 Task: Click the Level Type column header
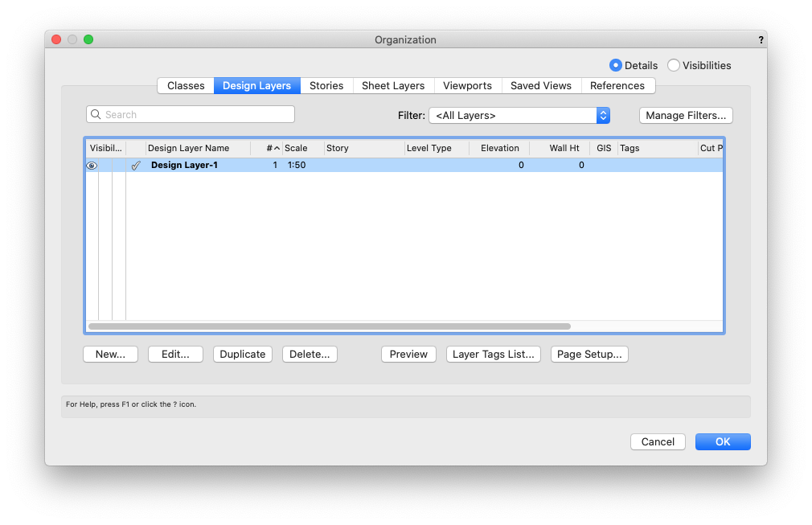pyautogui.click(x=437, y=148)
